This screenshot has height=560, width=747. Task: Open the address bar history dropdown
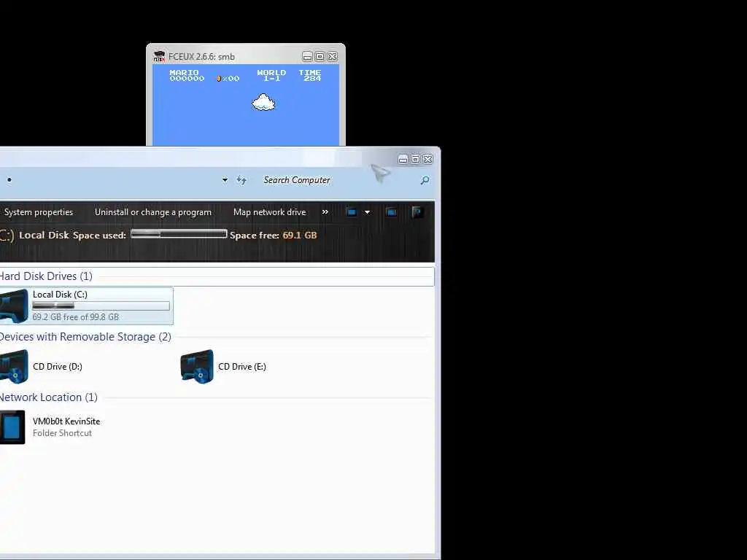pyautogui.click(x=225, y=180)
